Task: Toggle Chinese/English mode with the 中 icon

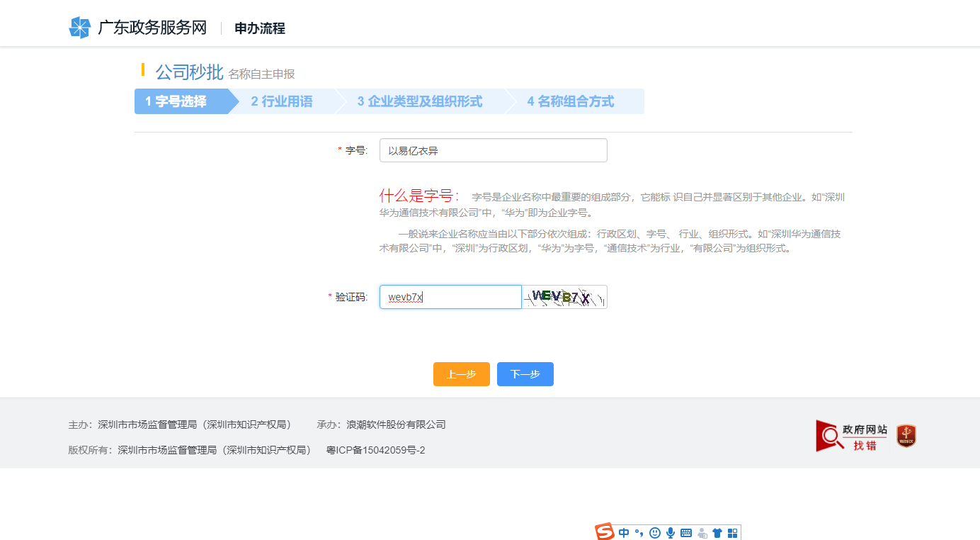Action: (x=624, y=532)
